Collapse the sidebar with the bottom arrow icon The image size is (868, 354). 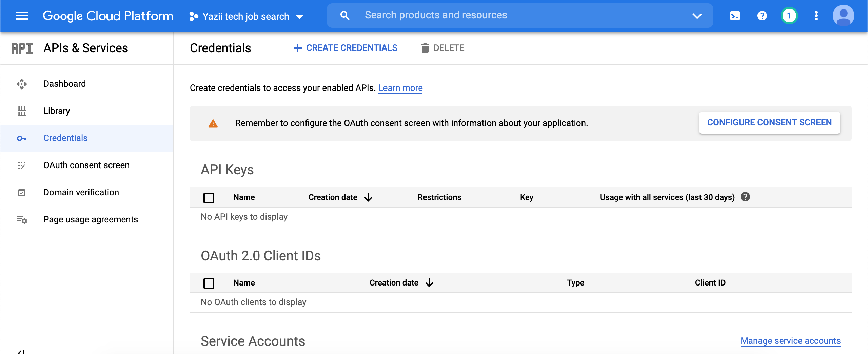tap(21, 352)
